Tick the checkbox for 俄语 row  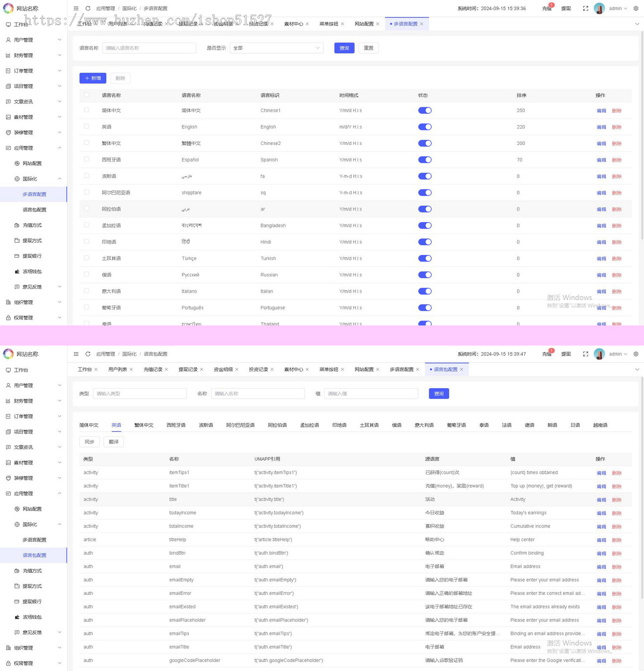click(x=86, y=274)
